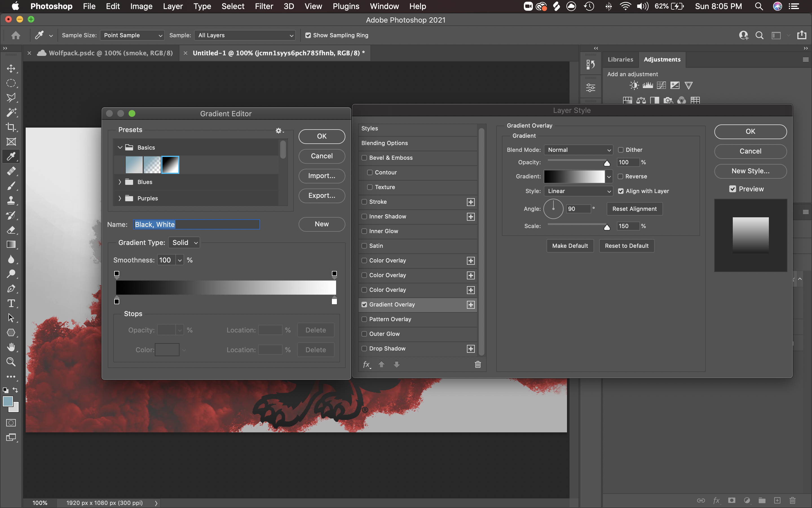Open the Window menu
Screen dimensions: 812x508
point(384,6)
